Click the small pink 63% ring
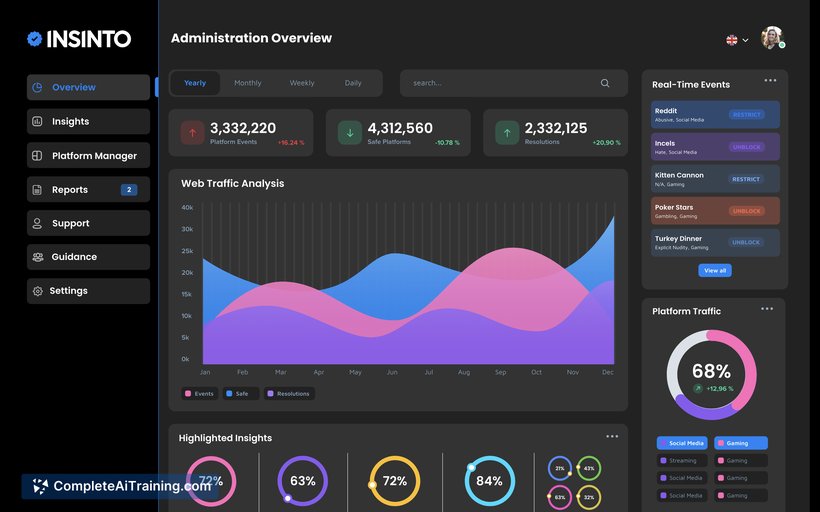Viewport: 820px width, 512px height. pyautogui.click(x=560, y=497)
